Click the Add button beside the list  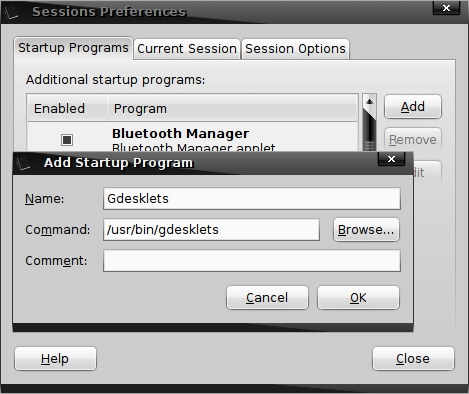click(413, 107)
